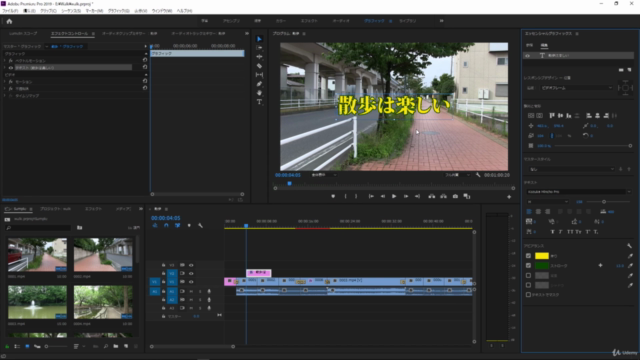This screenshot has height=360, width=640.
Task: Open master style dropdown
Action: pyautogui.click(x=571, y=169)
